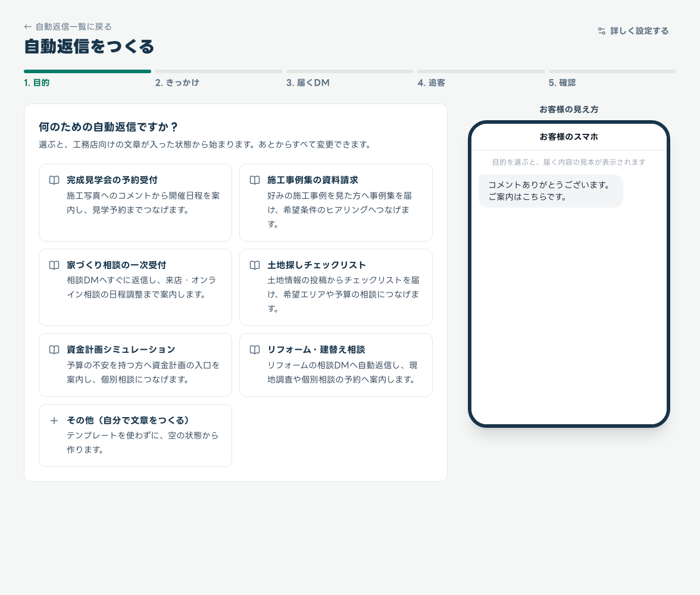The width and height of the screenshot is (700, 595).
Task: Jump to step 4. 追客
Action: point(431,83)
